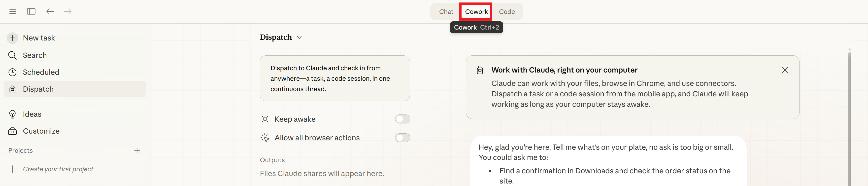Image resolution: width=868 pixels, height=186 pixels.
Task: Add a new project with the plus icon
Action: (x=137, y=151)
